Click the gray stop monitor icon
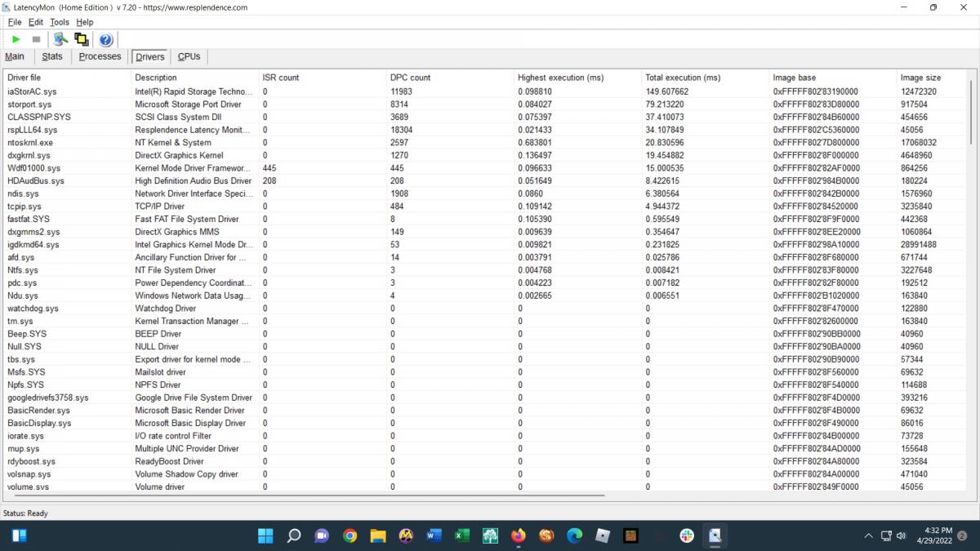The image size is (980, 551). click(x=36, y=39)
